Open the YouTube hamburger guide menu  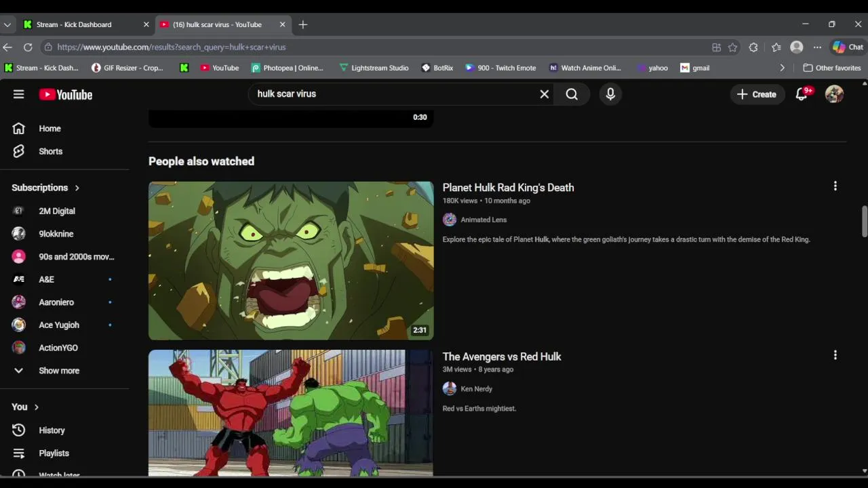(18, 94)
